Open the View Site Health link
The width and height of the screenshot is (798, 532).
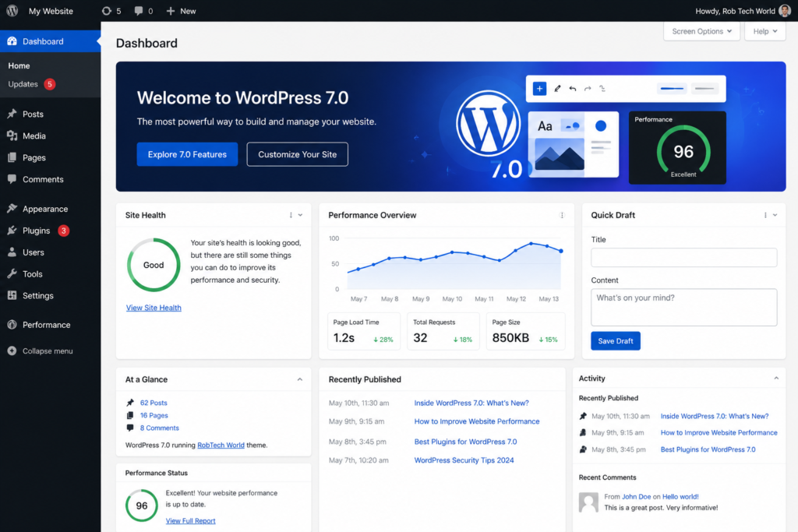coord(154,308)
